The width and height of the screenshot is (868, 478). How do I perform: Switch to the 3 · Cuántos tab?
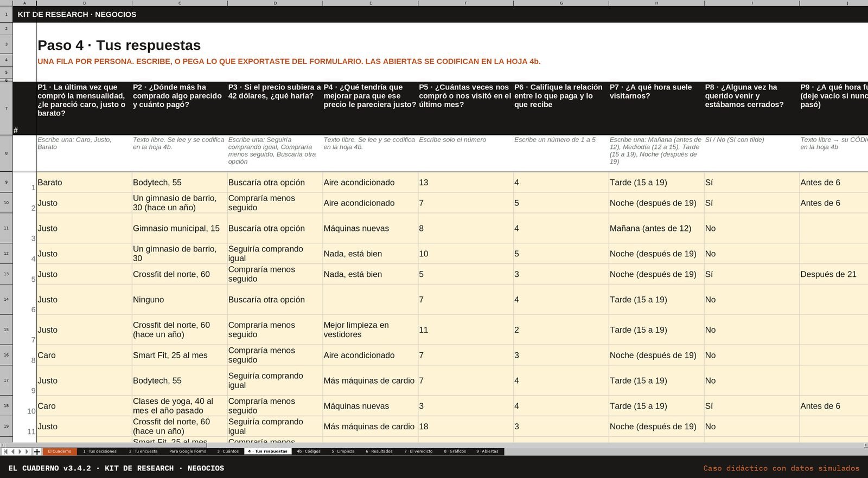pyautogui.click(x=228, y=451)
